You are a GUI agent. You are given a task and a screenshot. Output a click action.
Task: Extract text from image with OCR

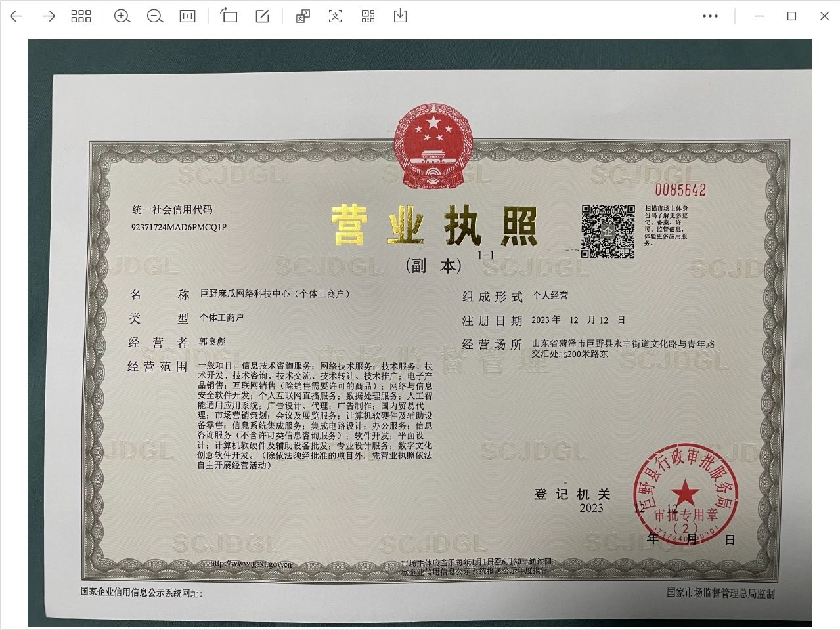coord(335,16)
